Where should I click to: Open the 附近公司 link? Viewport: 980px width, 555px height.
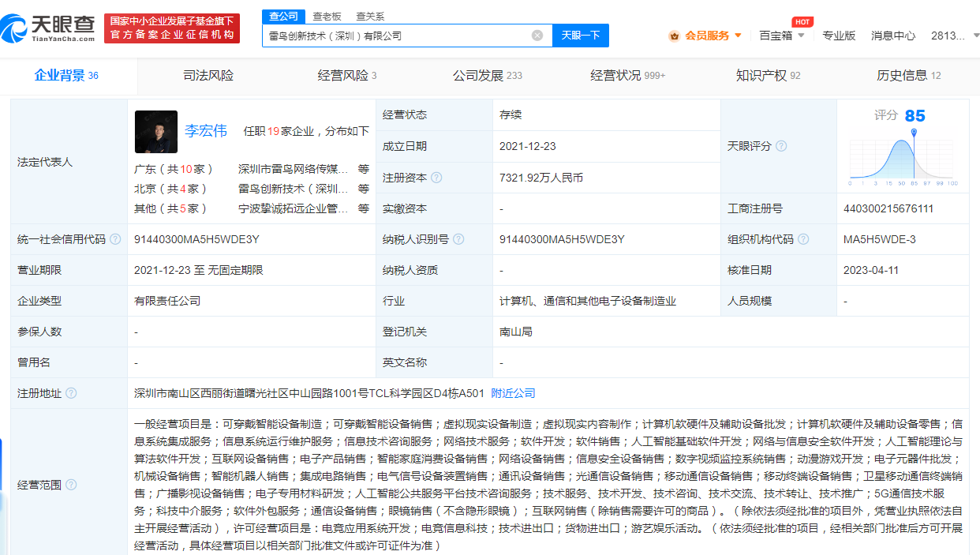tap(513, 393)
